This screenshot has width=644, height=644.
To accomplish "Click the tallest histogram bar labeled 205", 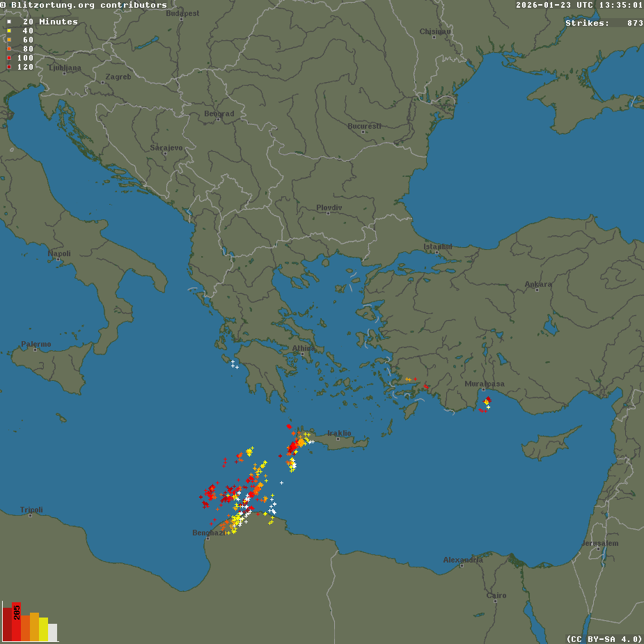I will point(16,622).
